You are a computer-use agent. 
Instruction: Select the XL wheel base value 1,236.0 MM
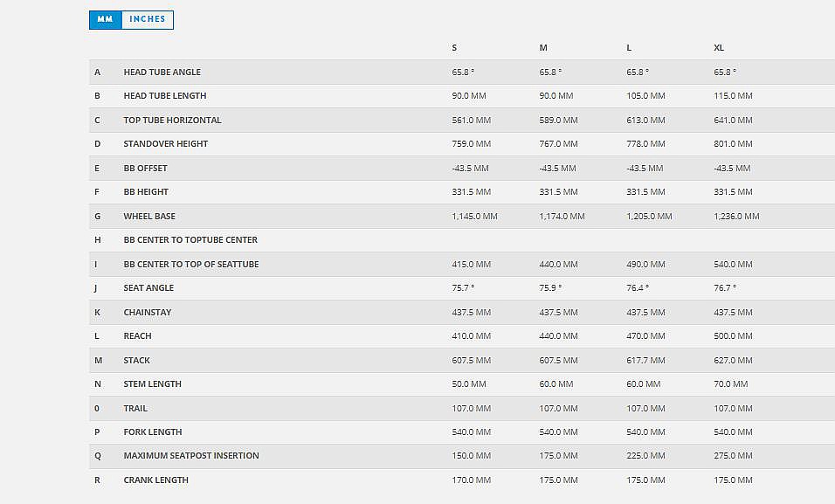(736, 217)
